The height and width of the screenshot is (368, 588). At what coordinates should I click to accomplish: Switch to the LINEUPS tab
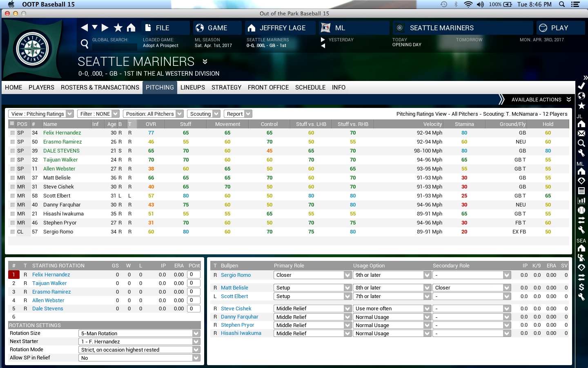coord(193,87)
